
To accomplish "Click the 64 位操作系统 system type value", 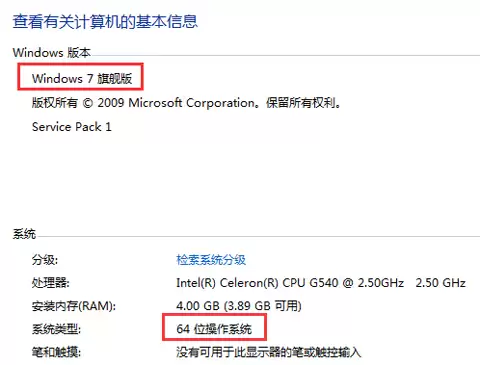I will click(214, 329).
